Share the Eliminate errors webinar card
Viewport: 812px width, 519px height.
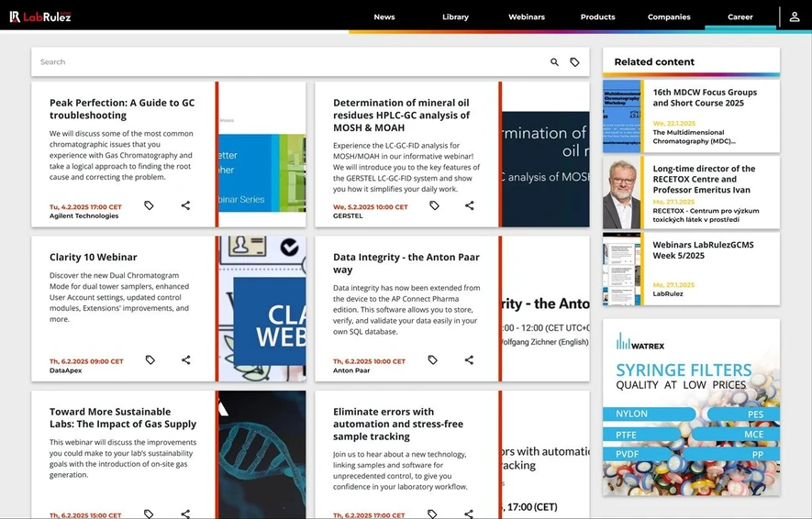click(x=469, y=513)
